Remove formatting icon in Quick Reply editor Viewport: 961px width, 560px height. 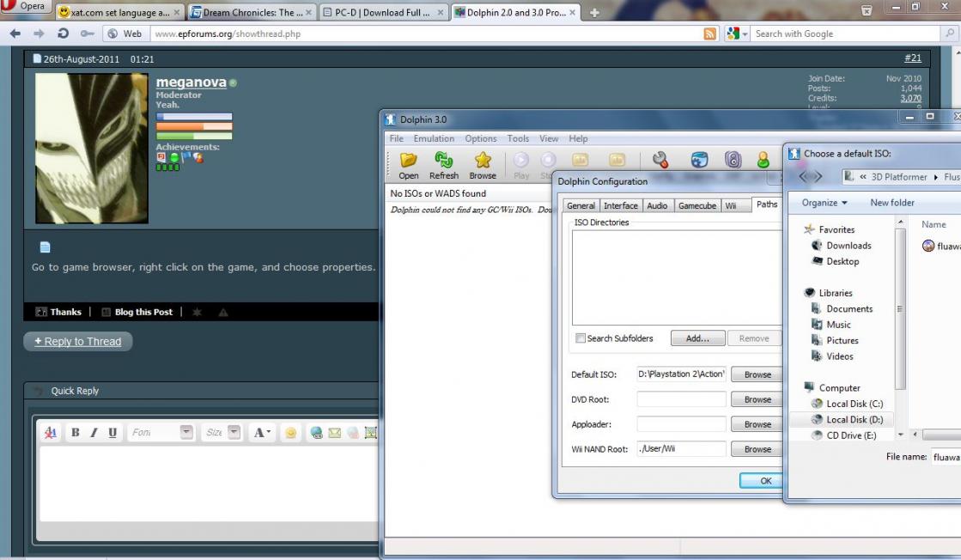tap(51, 433)
